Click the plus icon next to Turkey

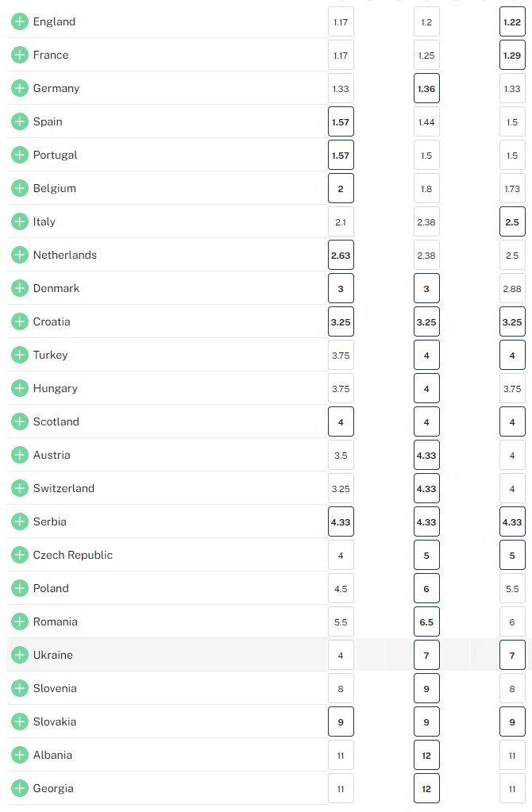pos(19,355)
